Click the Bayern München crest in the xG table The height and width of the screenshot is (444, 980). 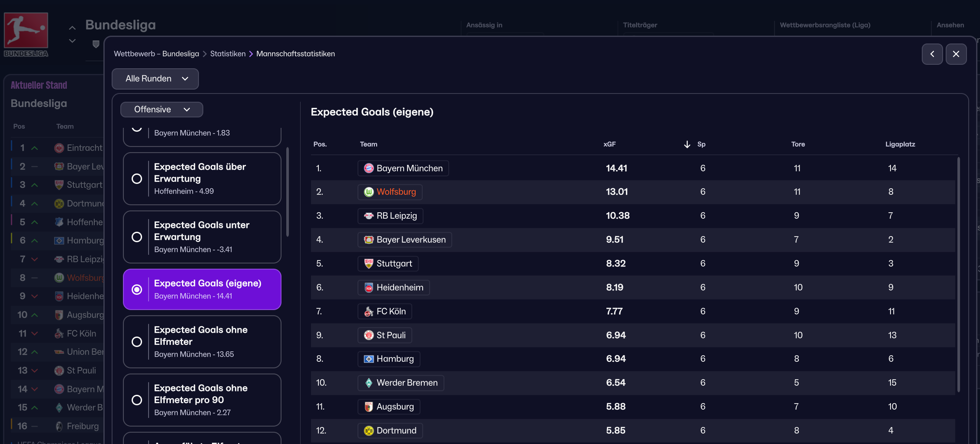point(368,168)
